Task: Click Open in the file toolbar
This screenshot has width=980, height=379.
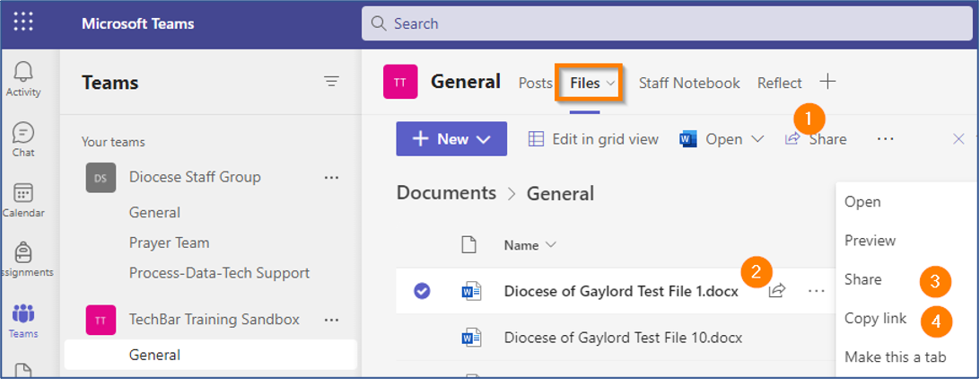Action: click(x=713, y=139)
